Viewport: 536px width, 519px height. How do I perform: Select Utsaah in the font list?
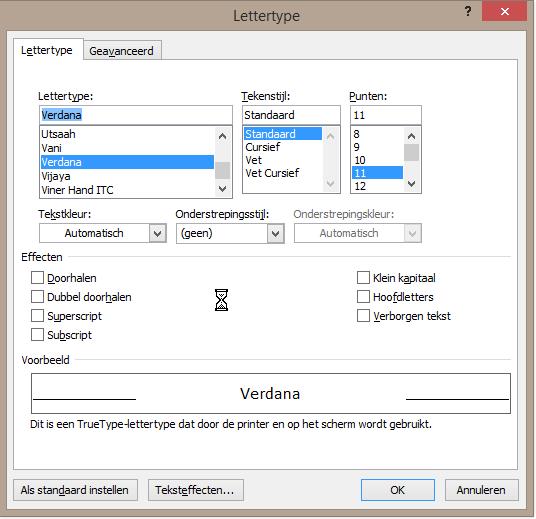tap(127, 134)
